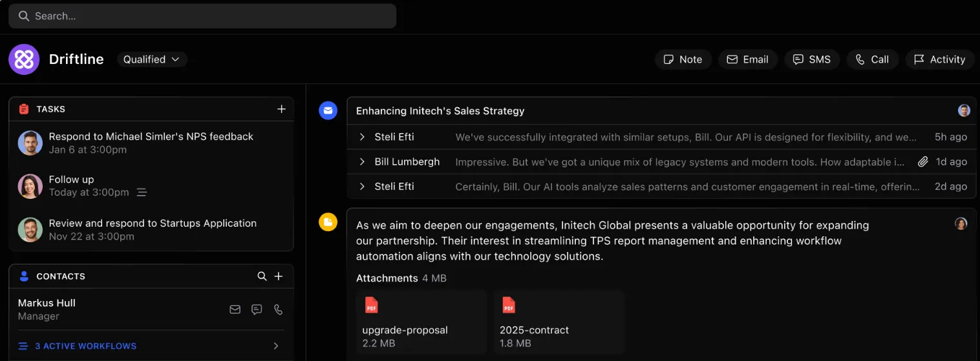
Task: Search contacts with the magnifier icon
Action: 262,276
